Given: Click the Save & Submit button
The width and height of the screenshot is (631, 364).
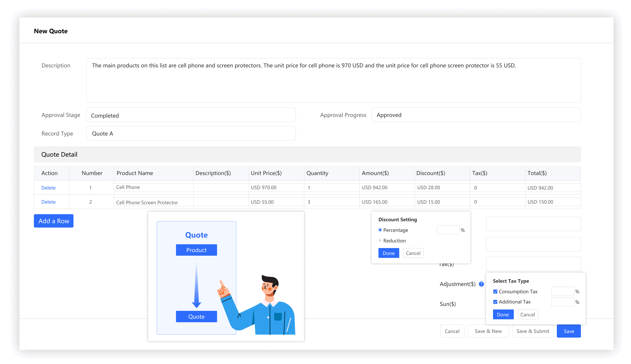Looking at the screenshot, I should [x=532, y=331].
